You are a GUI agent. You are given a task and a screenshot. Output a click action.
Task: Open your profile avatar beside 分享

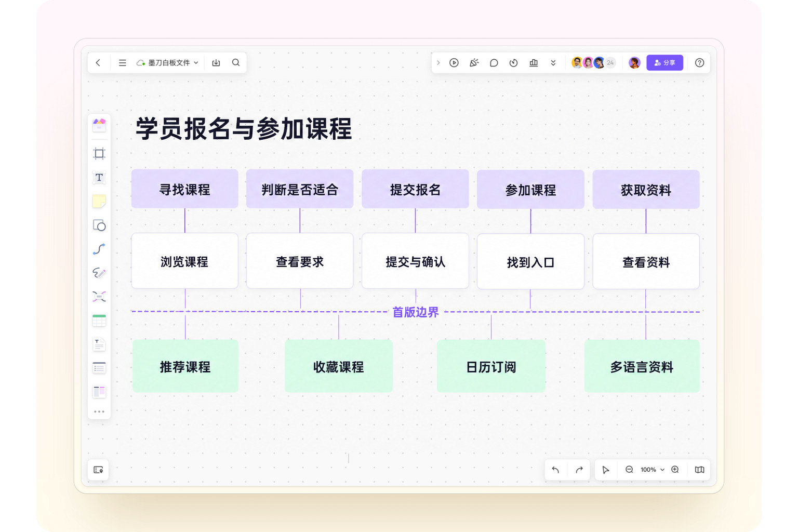(x=634, y=63)
